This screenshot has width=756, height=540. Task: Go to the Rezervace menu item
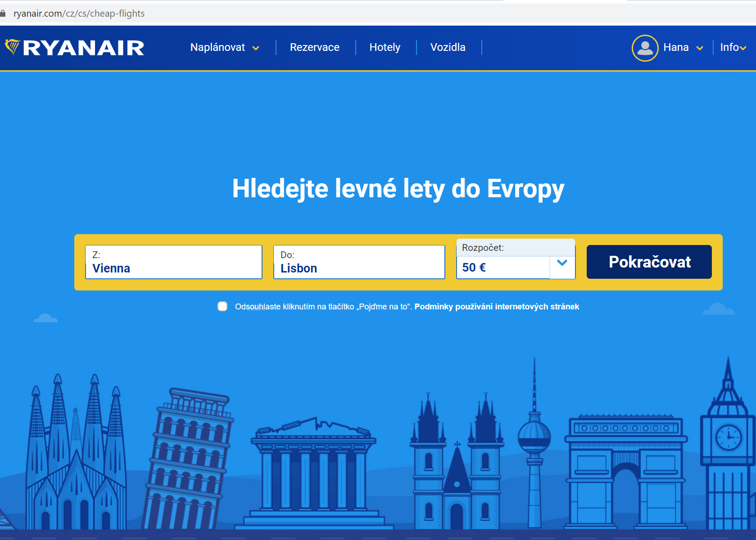point(315,47)
